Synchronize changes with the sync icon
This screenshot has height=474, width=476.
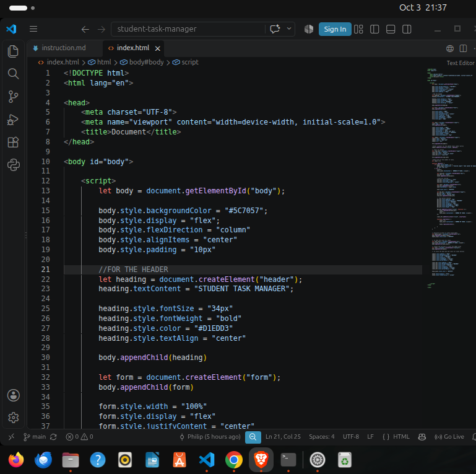[53, 437]
